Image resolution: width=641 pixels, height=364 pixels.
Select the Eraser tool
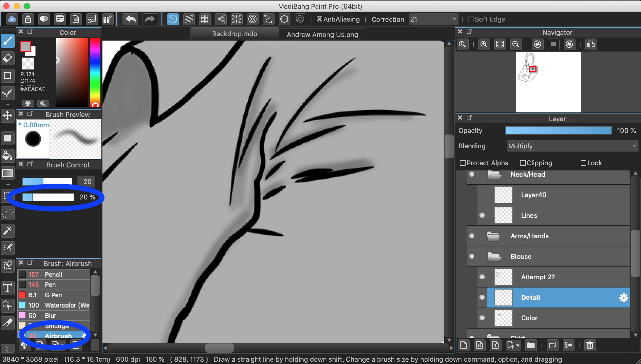point(8,58)
